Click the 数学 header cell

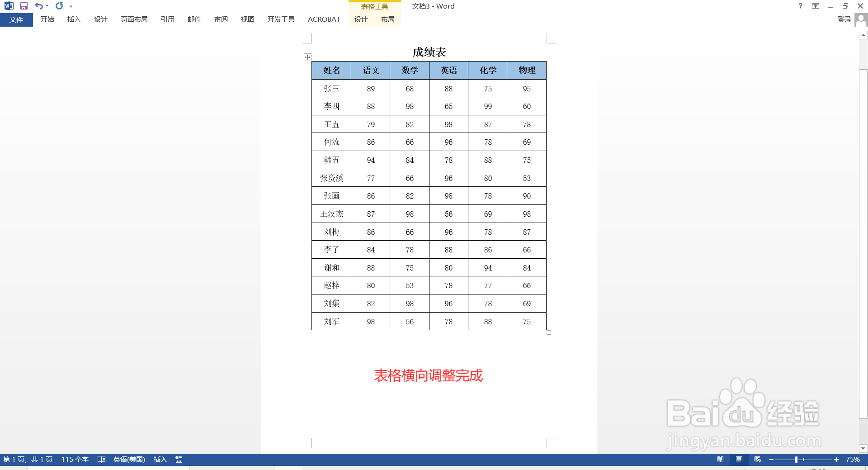[x=410, y=71]
